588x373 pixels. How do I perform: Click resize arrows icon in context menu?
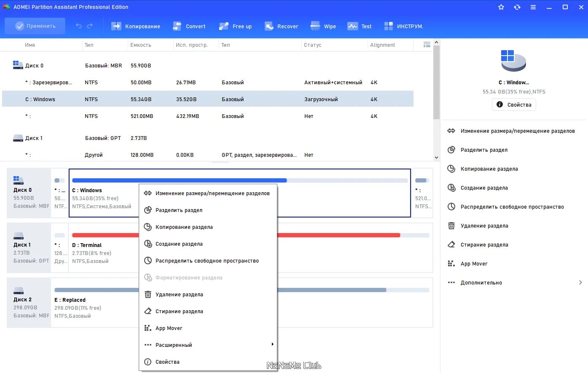pos(148,193)
